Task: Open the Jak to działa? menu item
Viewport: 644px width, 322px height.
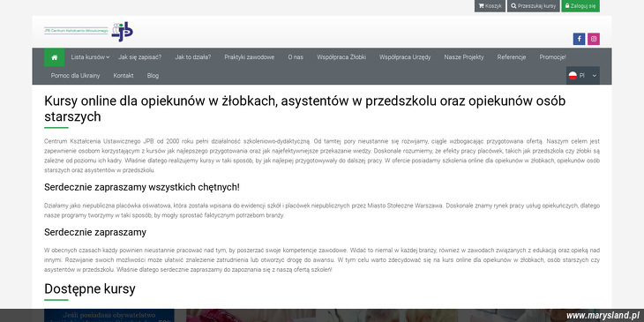Action: pyautogui.click(x=193, y=57)
